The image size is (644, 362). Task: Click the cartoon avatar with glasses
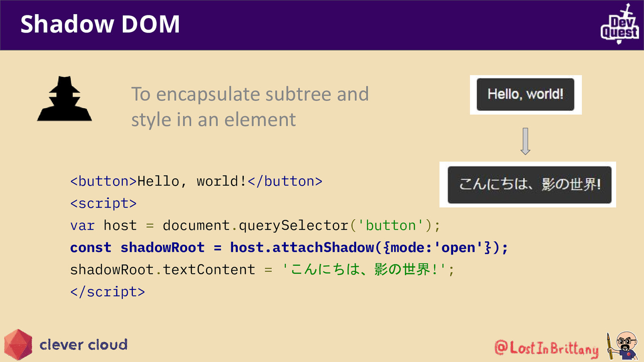tap(622, 346)
